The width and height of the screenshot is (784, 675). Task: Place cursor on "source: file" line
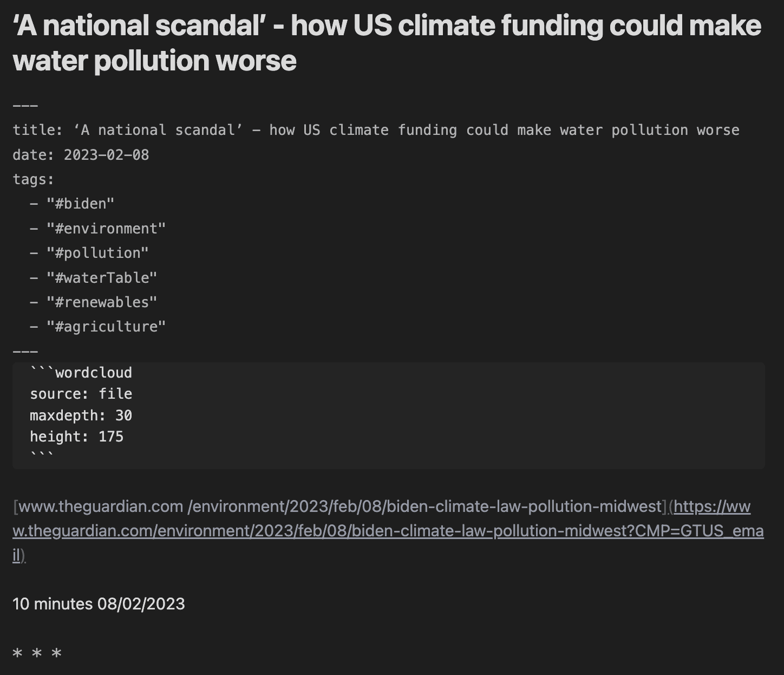[x=81, y=394]
